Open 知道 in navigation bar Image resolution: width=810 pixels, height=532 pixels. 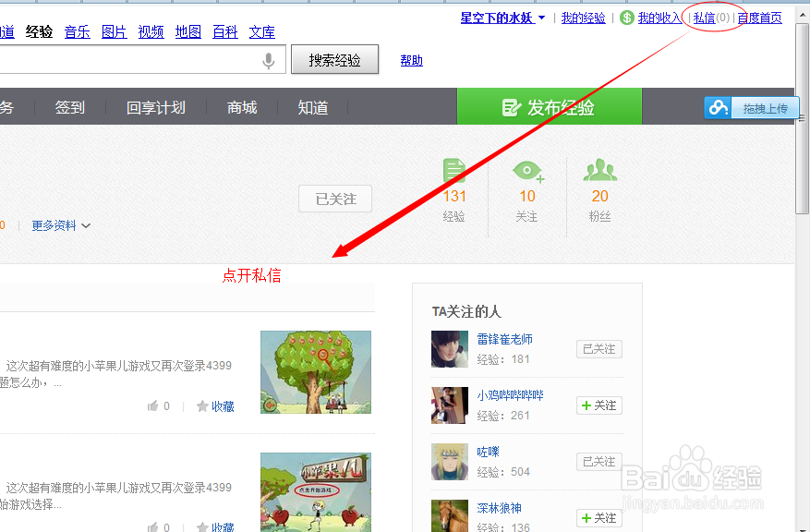click(313, 107)
